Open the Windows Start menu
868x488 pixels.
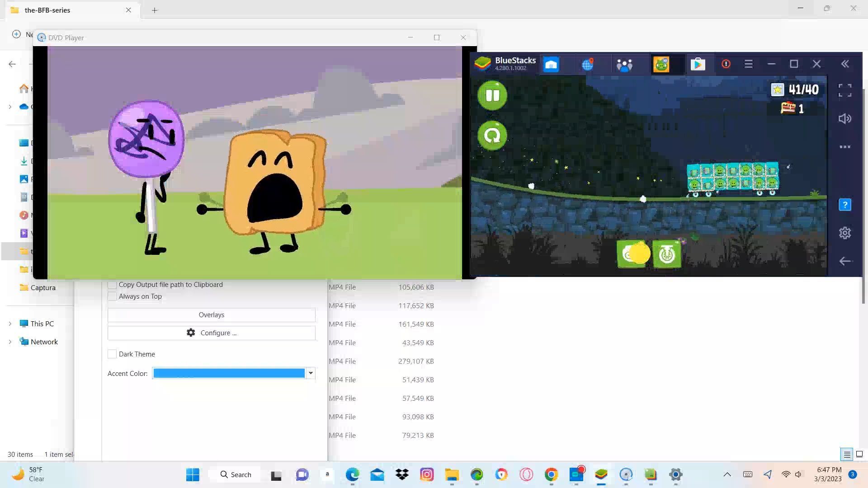coord(193,475)
